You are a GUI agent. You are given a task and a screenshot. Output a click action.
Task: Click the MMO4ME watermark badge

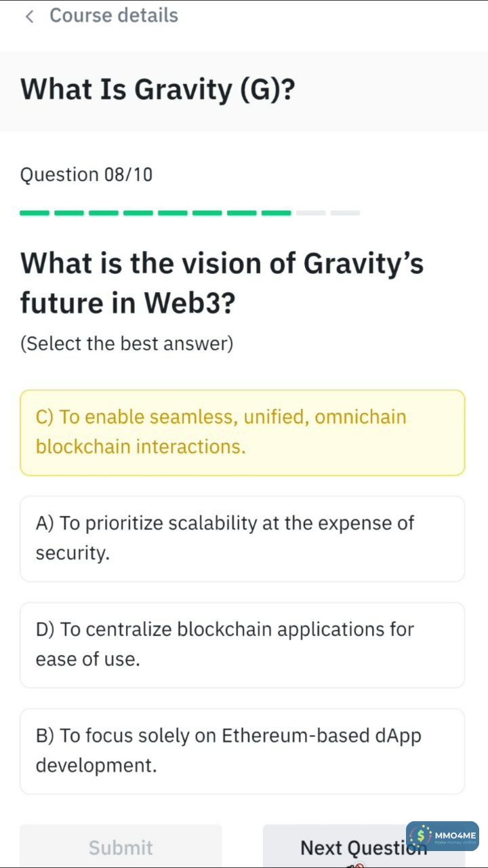pos(443,836)
